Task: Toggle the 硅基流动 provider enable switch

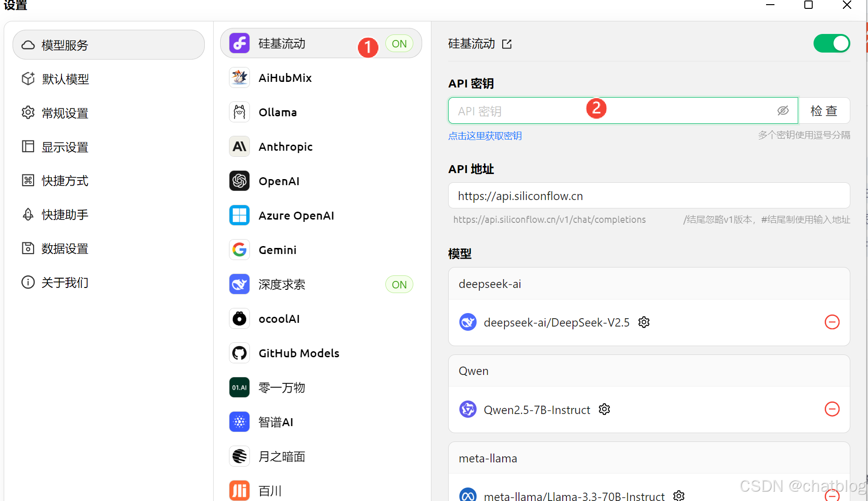Action: point(832,43)
